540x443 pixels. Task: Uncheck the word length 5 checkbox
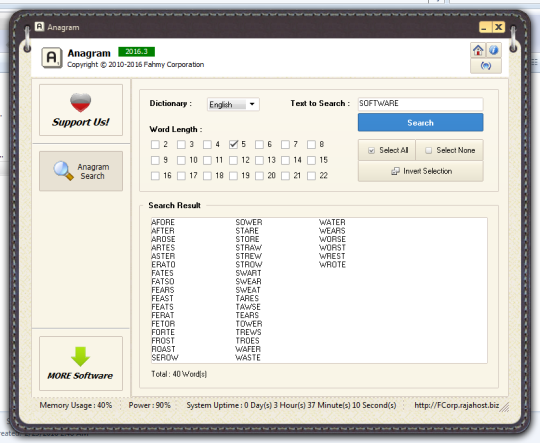(x=233, y=144)
